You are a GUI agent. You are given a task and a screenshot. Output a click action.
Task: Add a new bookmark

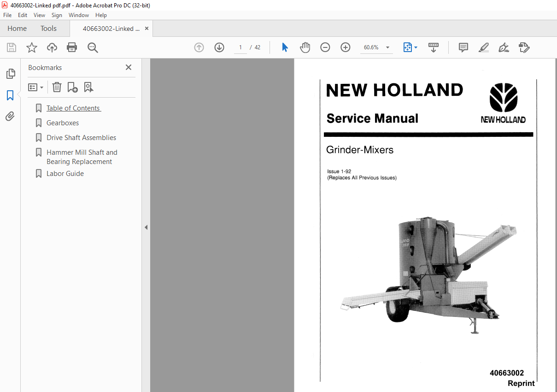[x=72, y=87]
